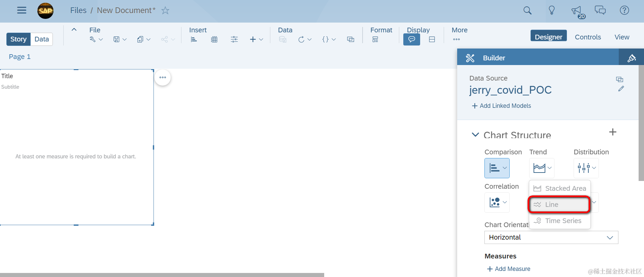Open the Correlation chart type dropdown
Screen dimensions: 644x277
pos(497,202)
